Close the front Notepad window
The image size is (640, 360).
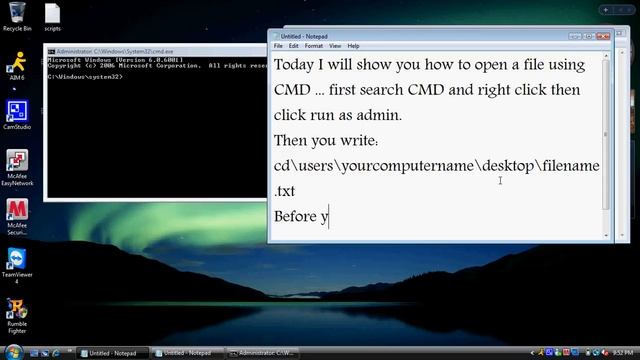[603, 36]
